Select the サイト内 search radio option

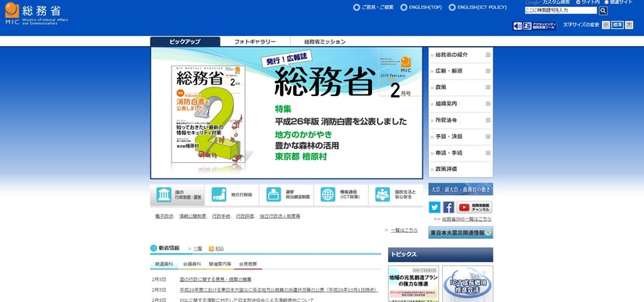coord(579,2)
